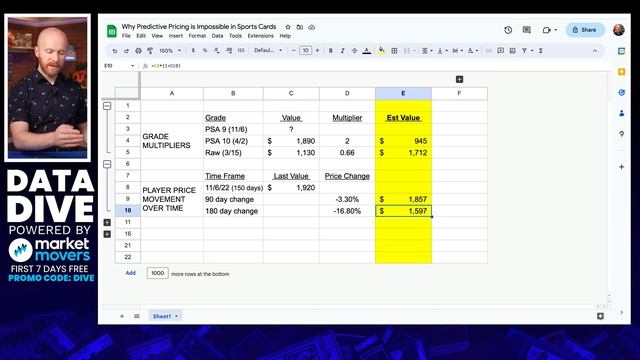Check the cloud save status icon

click(311, 27)
